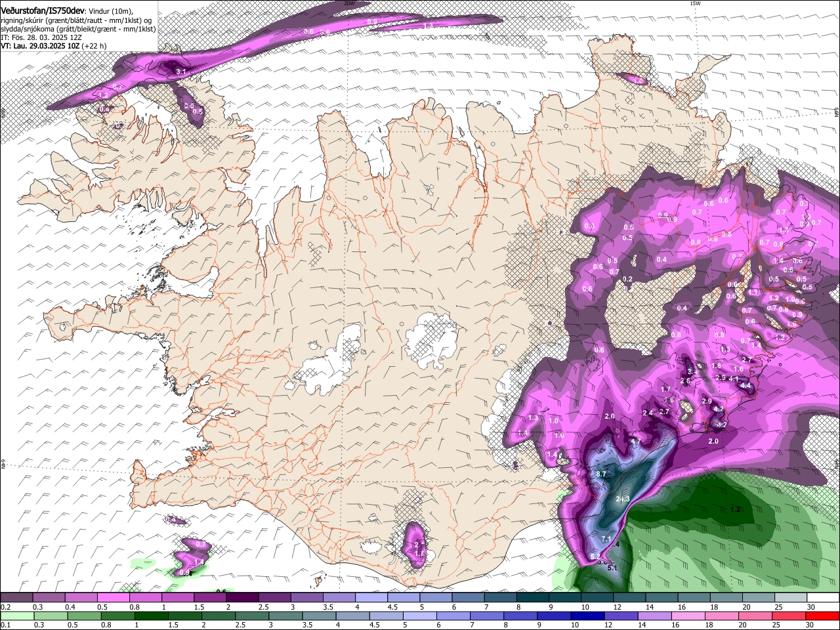
Task: Click the dark mauve 0.2 snow legend swatch
Action: click(16, 598)
